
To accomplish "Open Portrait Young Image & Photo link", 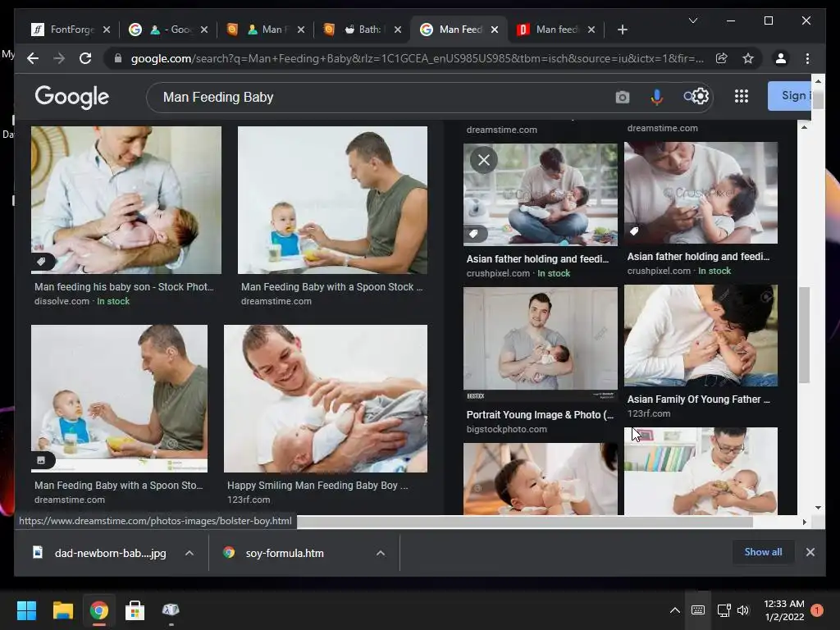I will 540,414.
